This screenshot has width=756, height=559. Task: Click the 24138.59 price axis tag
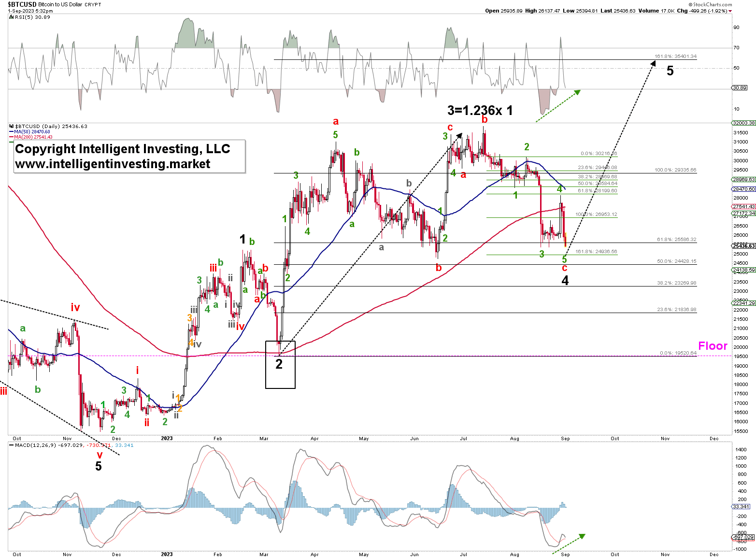[x=744, y=270]
